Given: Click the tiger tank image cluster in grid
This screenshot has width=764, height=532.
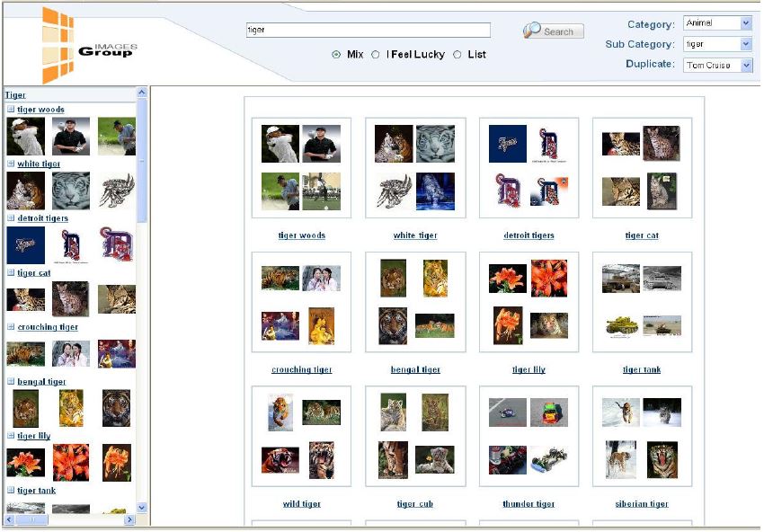Looking at the screenshot, I should [642, 302].
